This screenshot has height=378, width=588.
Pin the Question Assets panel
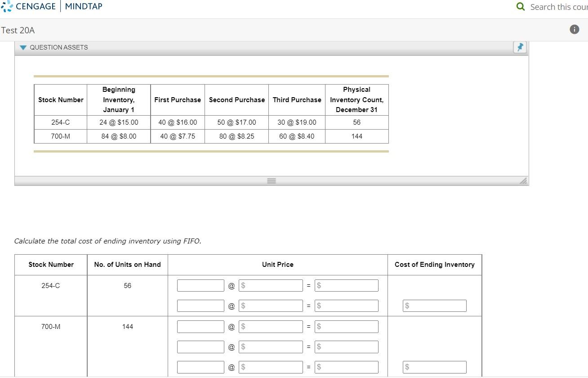[520, 47]
